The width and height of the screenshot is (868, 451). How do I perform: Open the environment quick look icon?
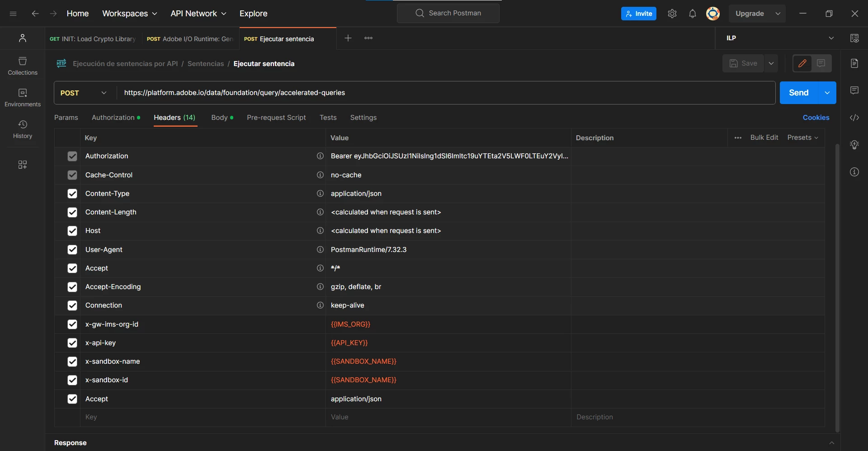point(854,38)
